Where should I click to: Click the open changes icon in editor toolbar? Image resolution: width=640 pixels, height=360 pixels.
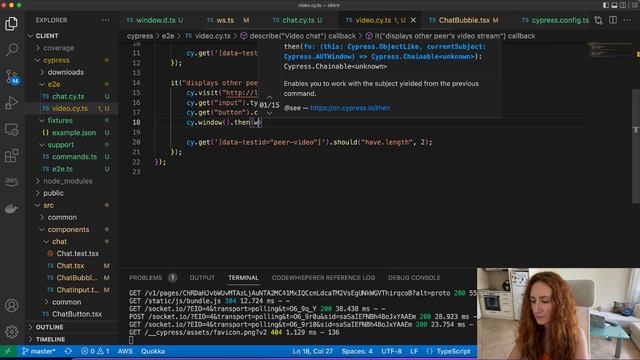(x=598, y=20)
